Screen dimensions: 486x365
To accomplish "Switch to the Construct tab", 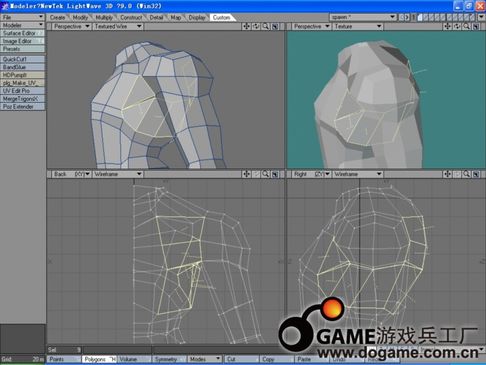I will point(131,17).
